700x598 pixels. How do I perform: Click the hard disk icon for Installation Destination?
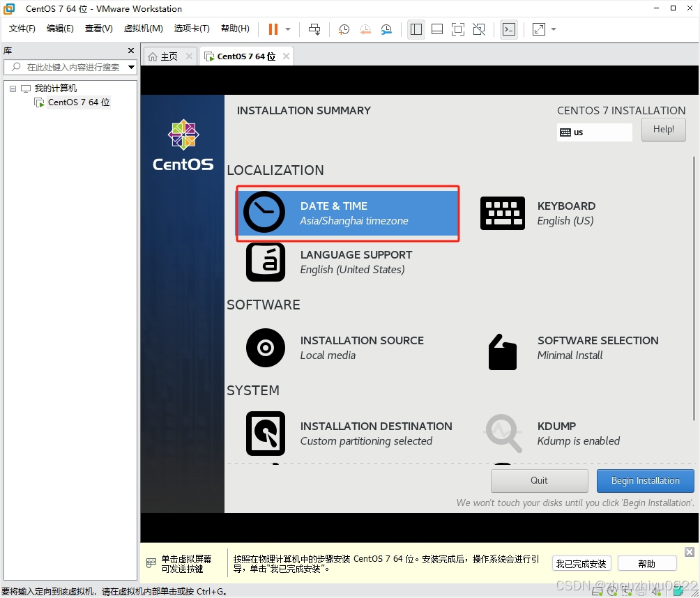(266, 434)
